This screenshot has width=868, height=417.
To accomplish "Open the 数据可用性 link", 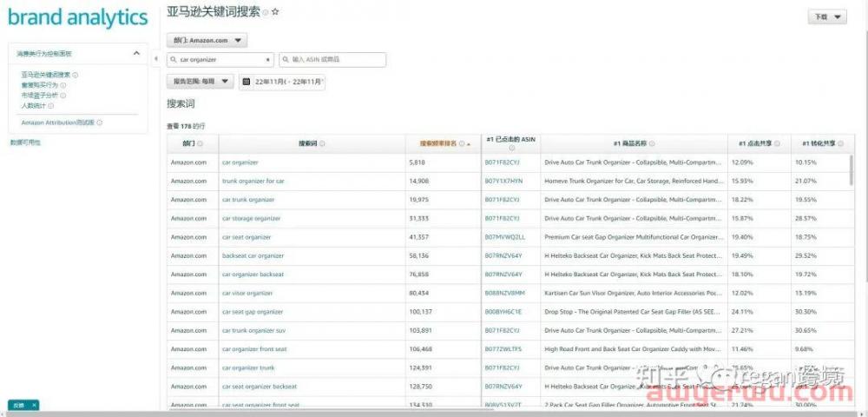I will point(25,142).
